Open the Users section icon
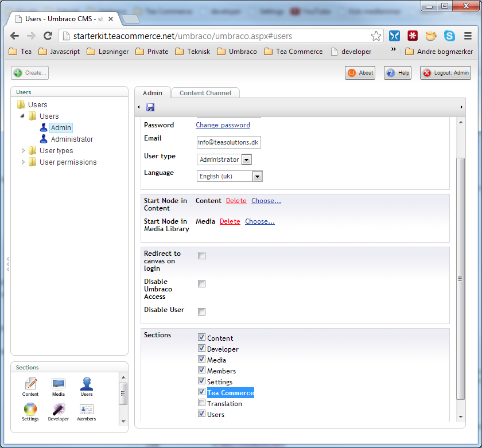This screenshot has width=482, height=448. 87,387
